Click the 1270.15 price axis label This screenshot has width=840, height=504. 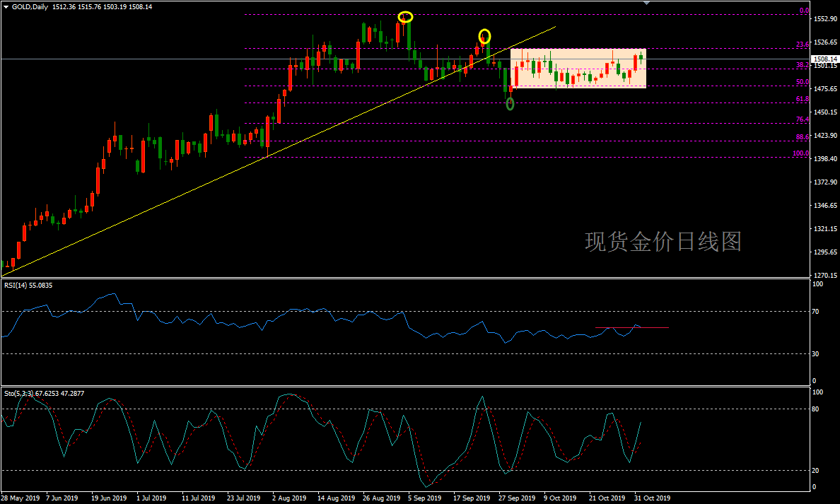(825, 275)
